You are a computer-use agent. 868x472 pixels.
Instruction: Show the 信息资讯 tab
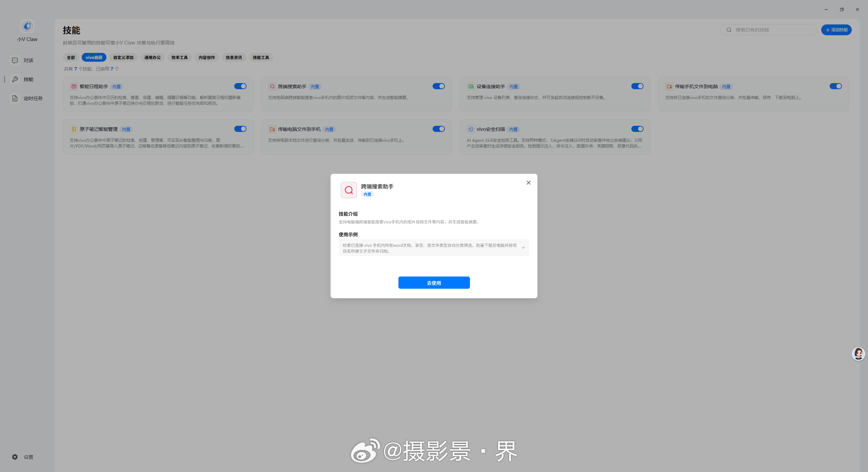234,58
